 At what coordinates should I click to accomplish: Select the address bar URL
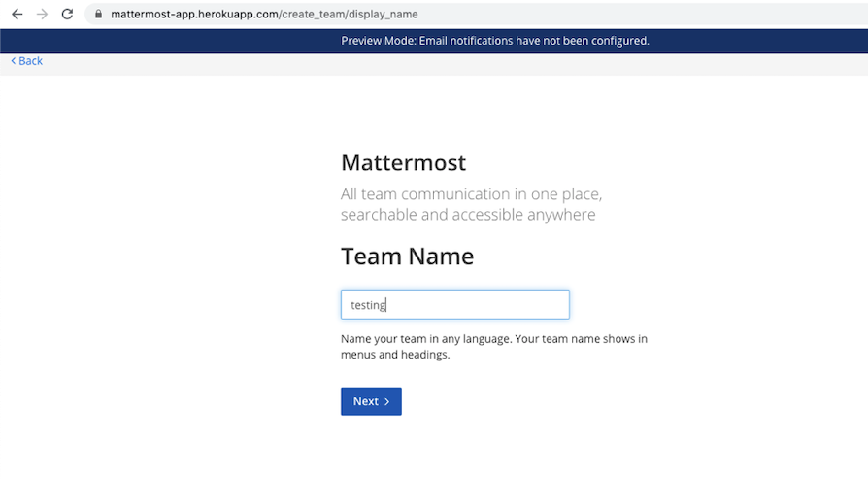(x=264, y=14)
